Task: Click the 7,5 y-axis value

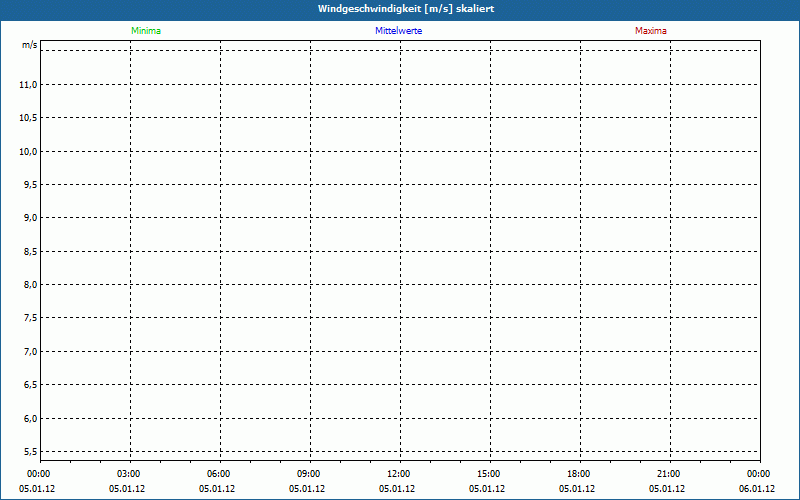Action: coord(31,318)
